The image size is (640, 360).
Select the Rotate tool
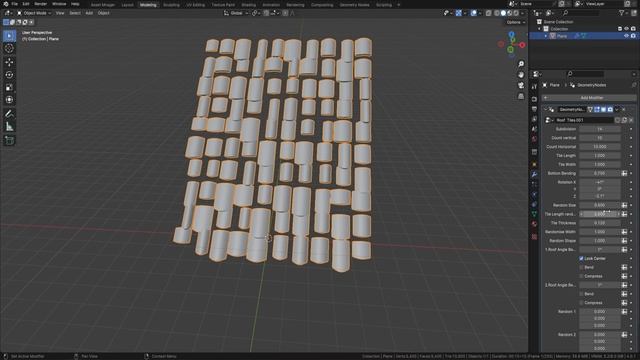click(x=9, y=75)
